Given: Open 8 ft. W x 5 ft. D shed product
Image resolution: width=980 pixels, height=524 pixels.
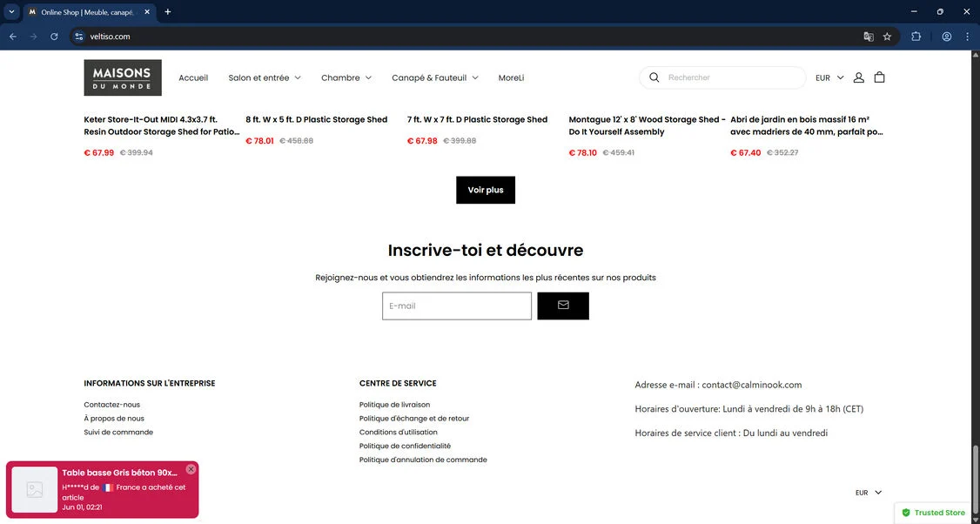Looking at the screenshot, I should (316, 119).
